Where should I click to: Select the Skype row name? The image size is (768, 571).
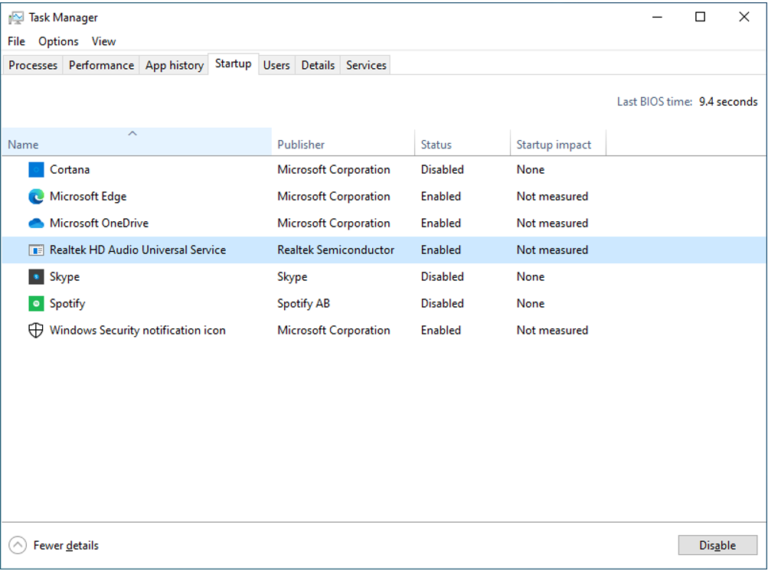coord(64,277)
